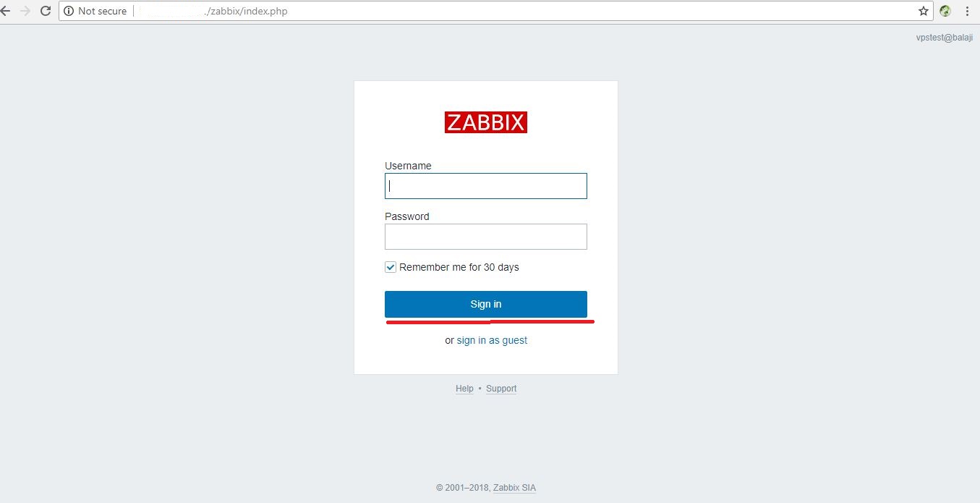Click the address bar URL zabbix/index.php
This screenshot has height=503, width=980.
[246, 11]
